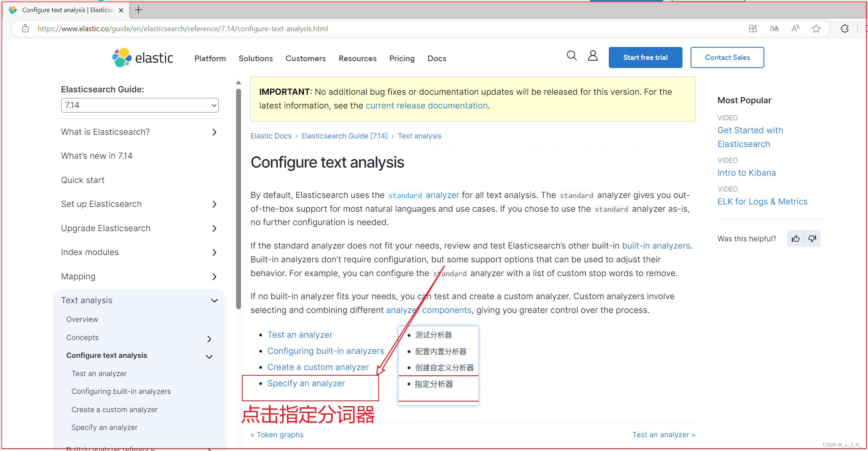Click Elastic Docs breadcrumb

(x=271, y=136)
